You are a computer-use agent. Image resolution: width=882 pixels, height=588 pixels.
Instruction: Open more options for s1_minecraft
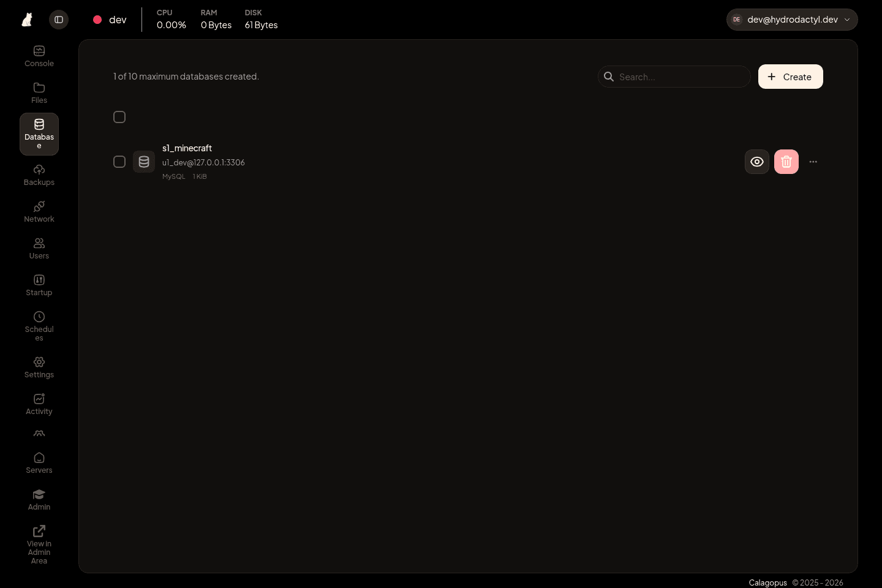(813, 162)
